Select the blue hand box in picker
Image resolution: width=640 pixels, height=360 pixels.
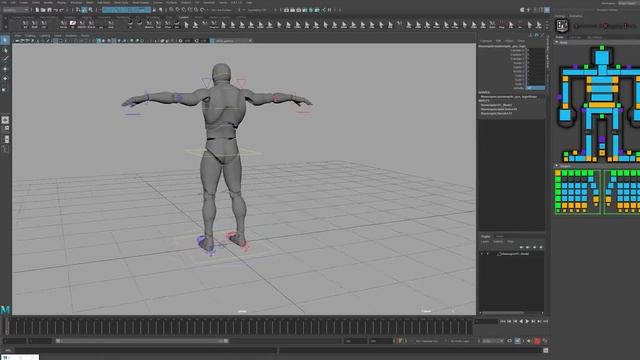[x=565, y=115]
